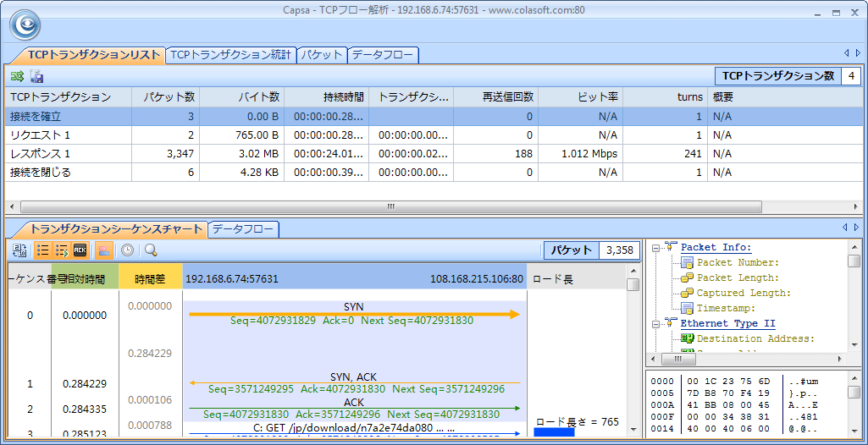The image size is (868, 445).
Task: Collapse the Ethernet Type II node
Action: pos(655,323)
